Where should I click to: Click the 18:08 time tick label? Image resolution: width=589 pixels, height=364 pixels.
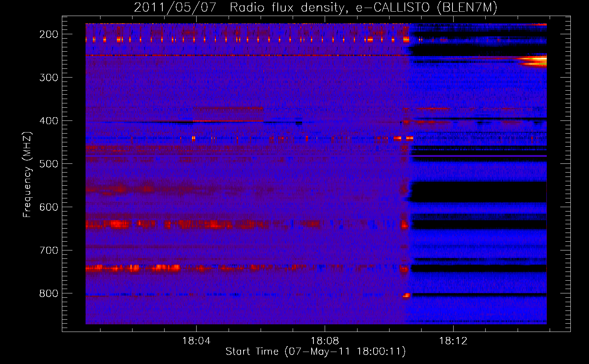pyautogui.click(x=325, y=341)
